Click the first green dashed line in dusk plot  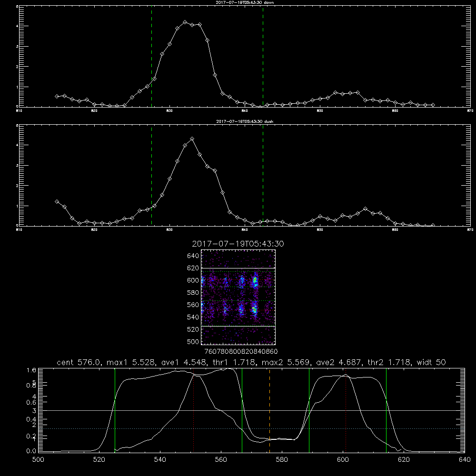coord(151,176)
